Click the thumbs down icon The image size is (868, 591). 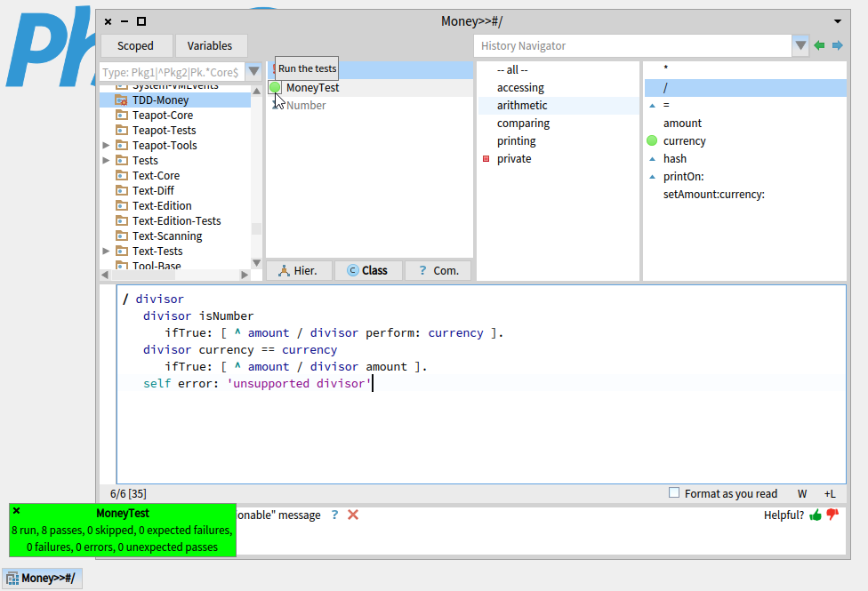(x=832, y=515)
